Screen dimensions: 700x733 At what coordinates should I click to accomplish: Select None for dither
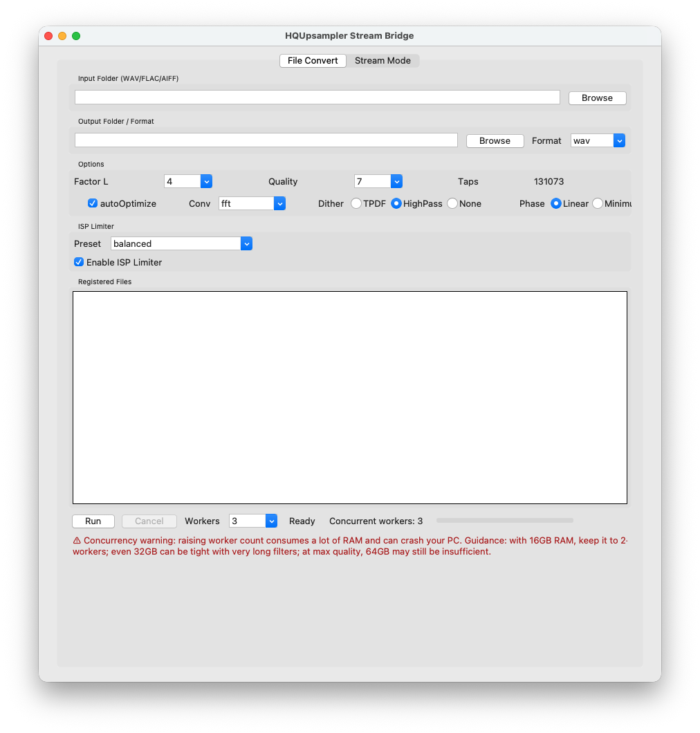coord(452,203)
